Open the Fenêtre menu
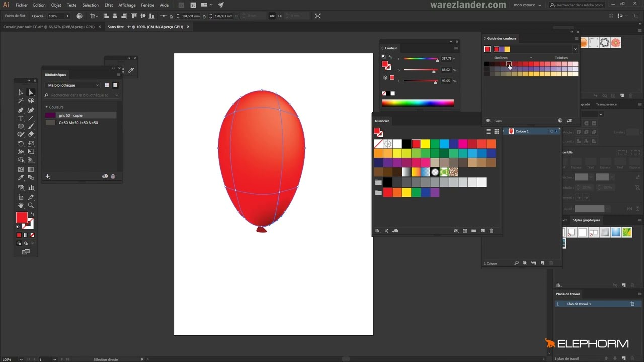Image resolution: width=644 pixels, height=362 pixels. click(x=148, y=5)
